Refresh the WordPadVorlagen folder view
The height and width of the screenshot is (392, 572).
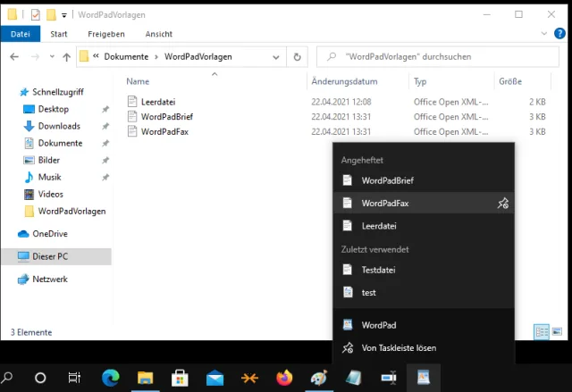298,57
